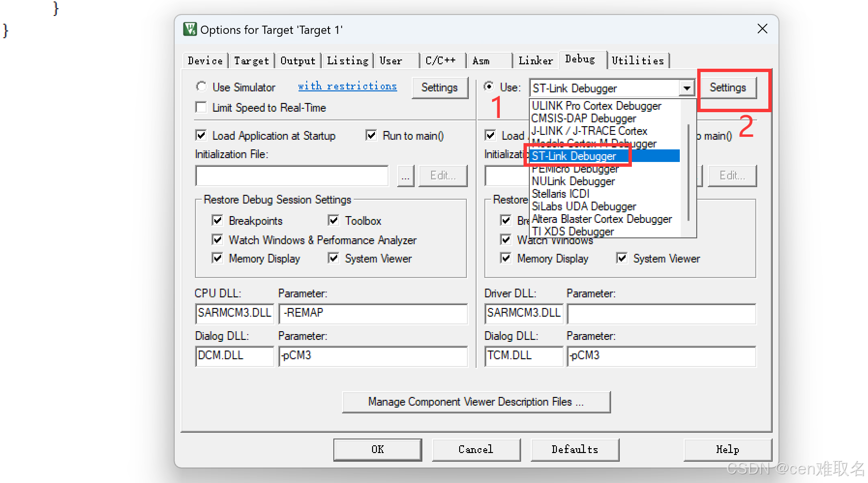Click the DCM.DLL Dialog DLL field

click(235, 356)
